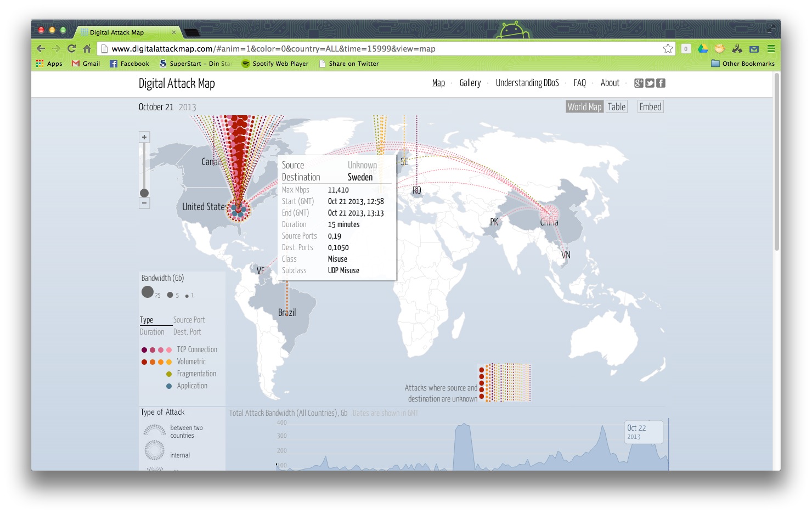Click the VN country label on map
Image resolution: width=812 pixels, height=514 pixels.
(x=566, y=255)
